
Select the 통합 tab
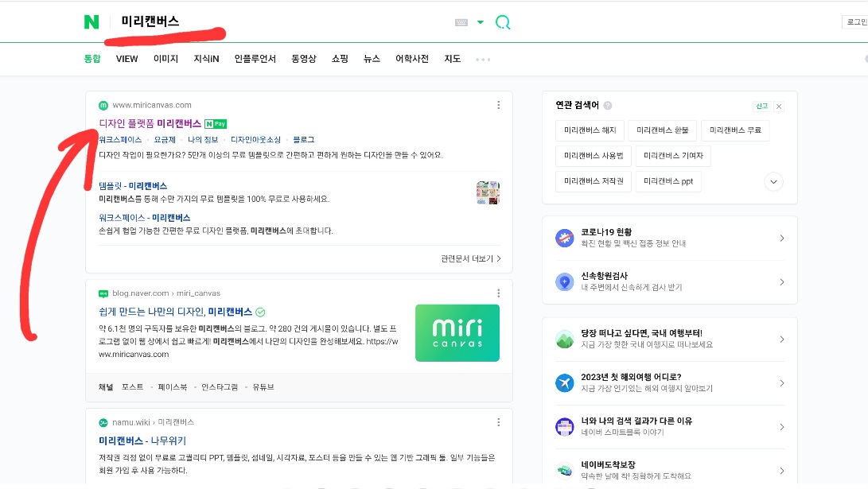pyautogui.click(x=92, y=59)
